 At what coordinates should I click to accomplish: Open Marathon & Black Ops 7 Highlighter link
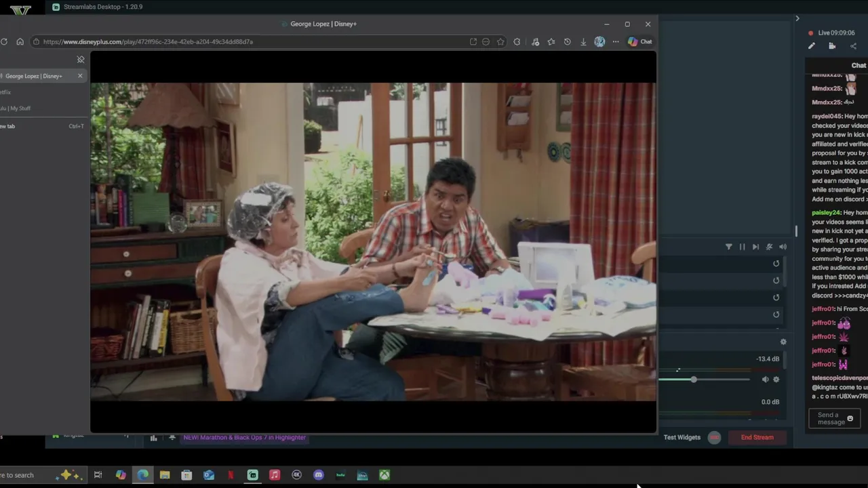point(244,437)
